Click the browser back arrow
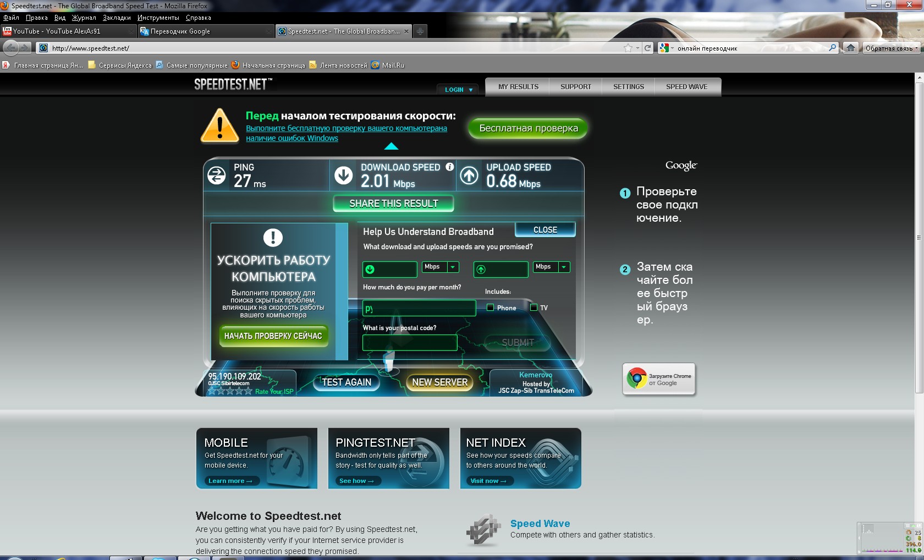 tap(11, 48)
